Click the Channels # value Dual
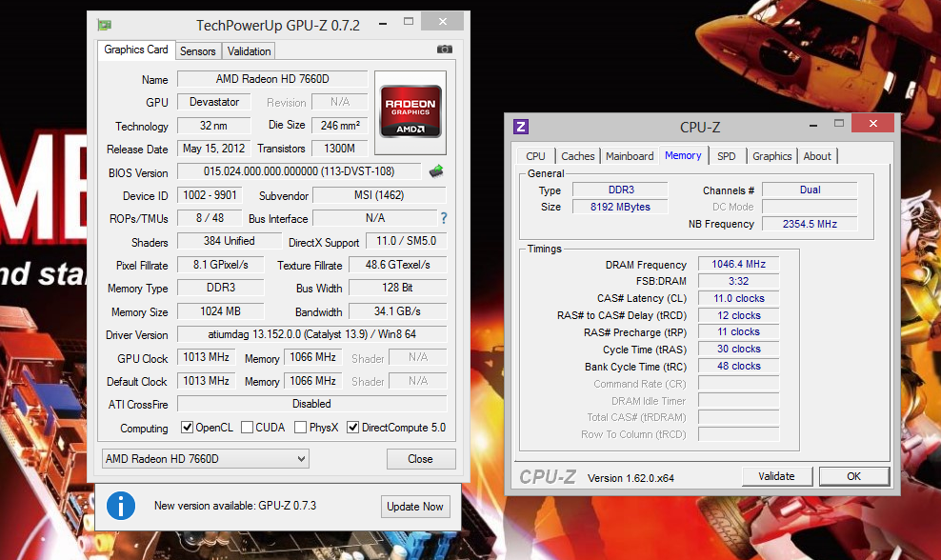Viewport: 941px width, 560px height. (810, 190)
